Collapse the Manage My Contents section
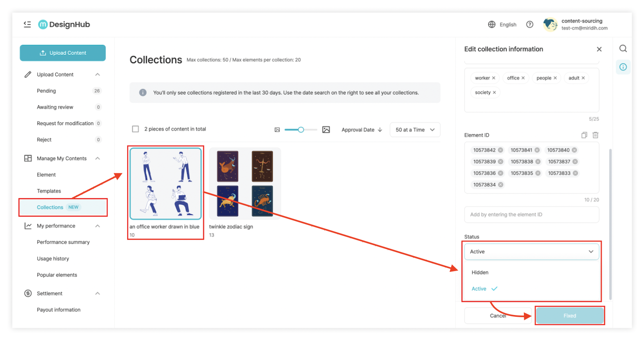The width and height of the screenshot is (644, 339). pos(97,159)
